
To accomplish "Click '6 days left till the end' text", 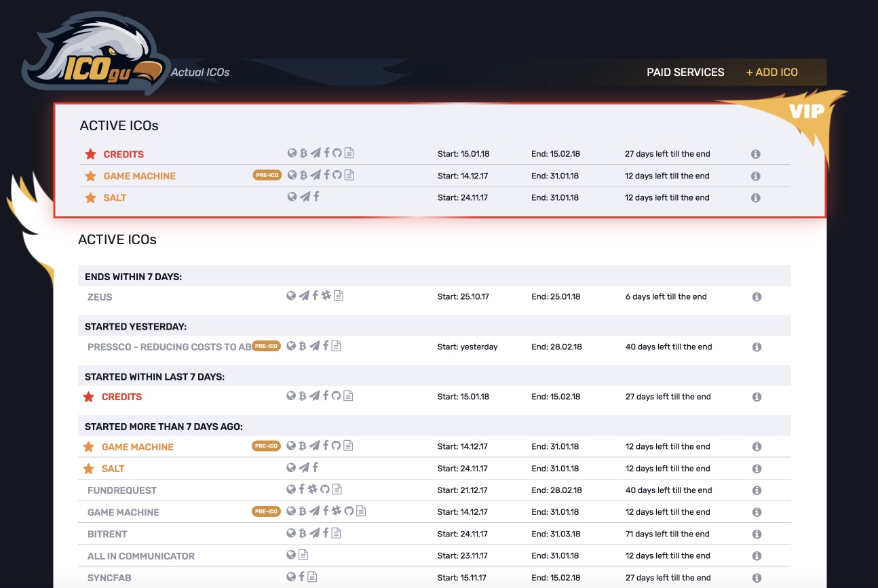I will [x=666, y=296].
